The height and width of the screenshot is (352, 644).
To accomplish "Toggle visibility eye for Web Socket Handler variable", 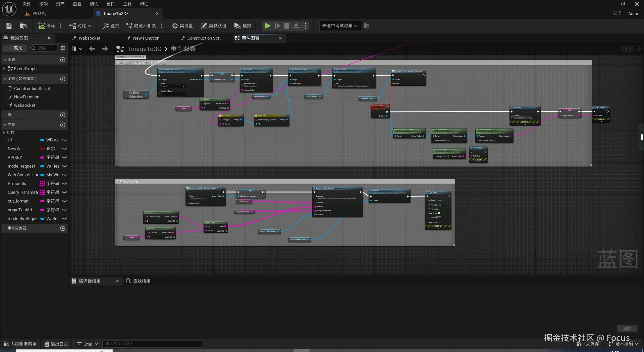I will 64,175.
